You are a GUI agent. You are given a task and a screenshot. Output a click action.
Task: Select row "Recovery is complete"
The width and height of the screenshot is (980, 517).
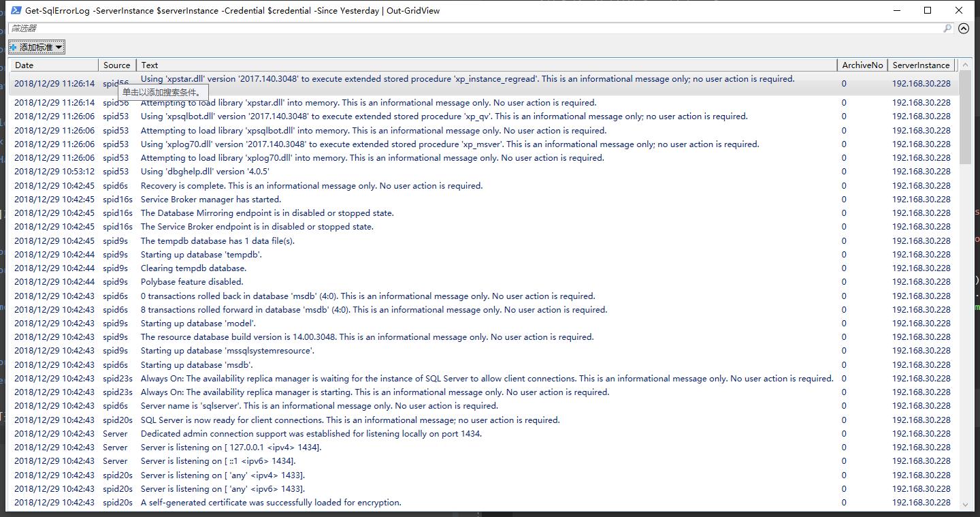pos(485,186)
